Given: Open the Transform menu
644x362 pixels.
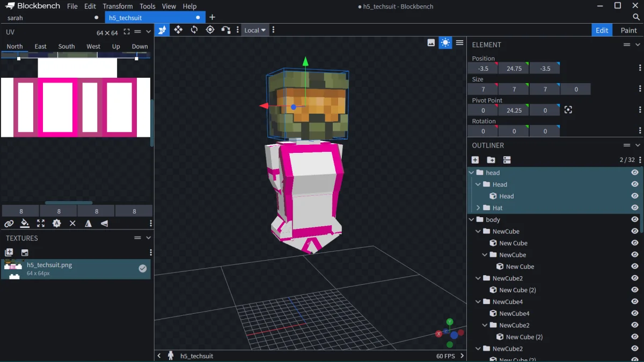Looking at the screenshot, I should 118,6.
